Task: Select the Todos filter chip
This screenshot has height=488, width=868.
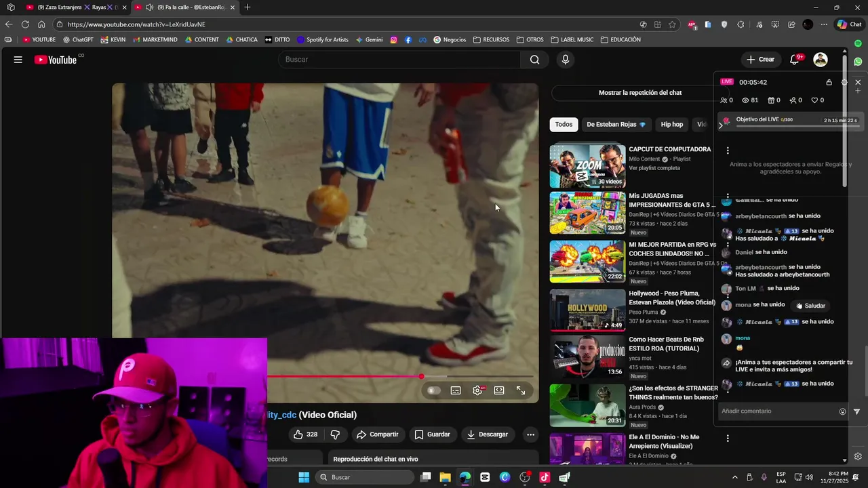Action: [x=564, y=125]
